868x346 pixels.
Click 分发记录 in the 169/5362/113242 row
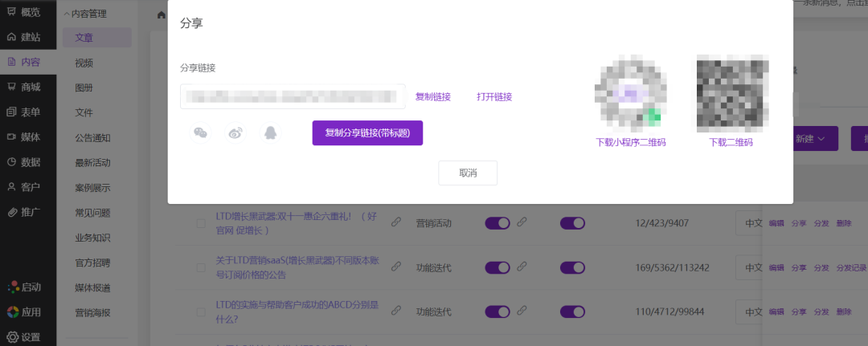tap(851, 267)
